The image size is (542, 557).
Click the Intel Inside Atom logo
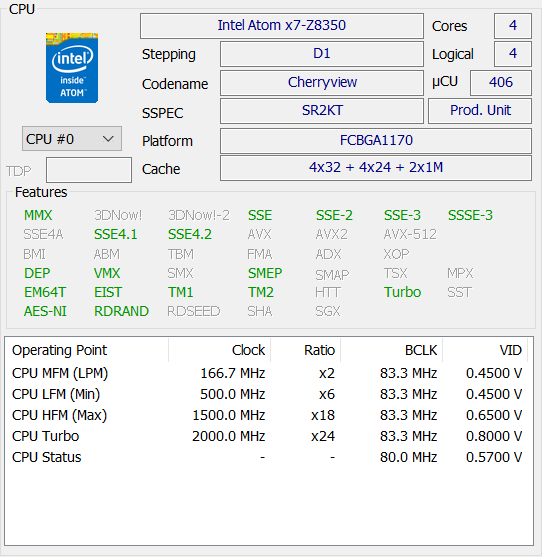pyautogui.click(x=72, y=68)
